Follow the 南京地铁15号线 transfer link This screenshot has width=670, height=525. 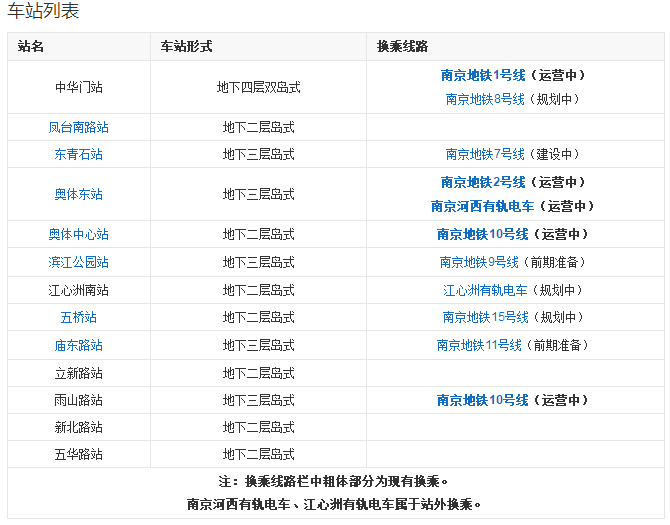point(486,317)
